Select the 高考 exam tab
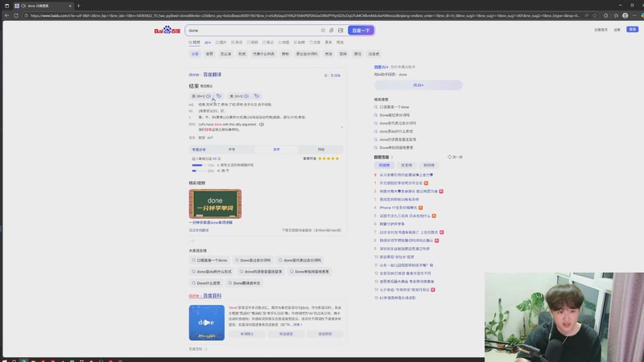 click(276, 150)
